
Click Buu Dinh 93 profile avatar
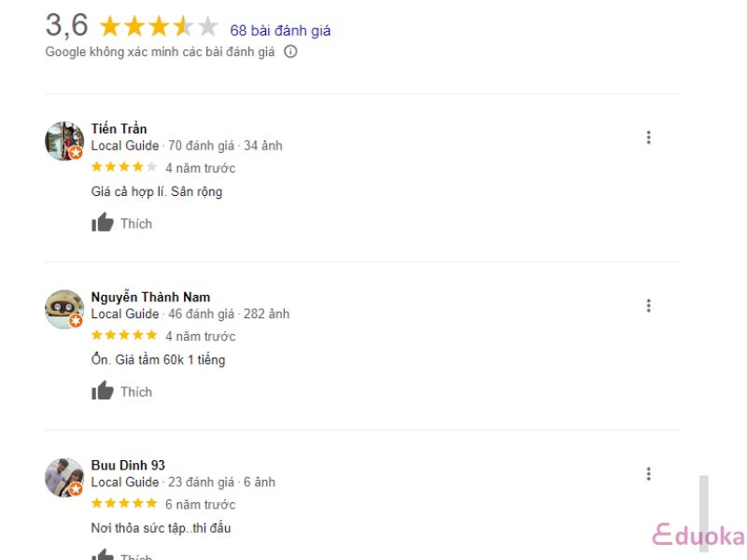tap(64, 477)
